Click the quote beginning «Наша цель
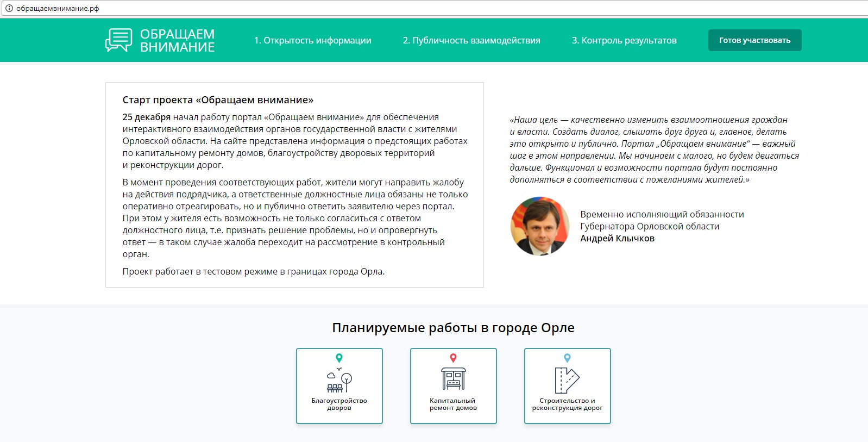The height and width of the screenshot is (442, 868). tap(654, 150)
